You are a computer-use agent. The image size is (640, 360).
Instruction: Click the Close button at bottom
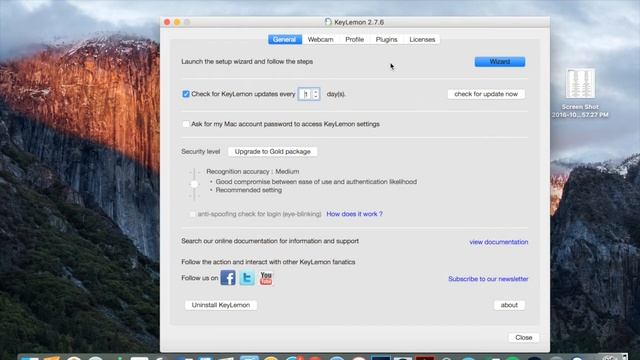point(524,338)
